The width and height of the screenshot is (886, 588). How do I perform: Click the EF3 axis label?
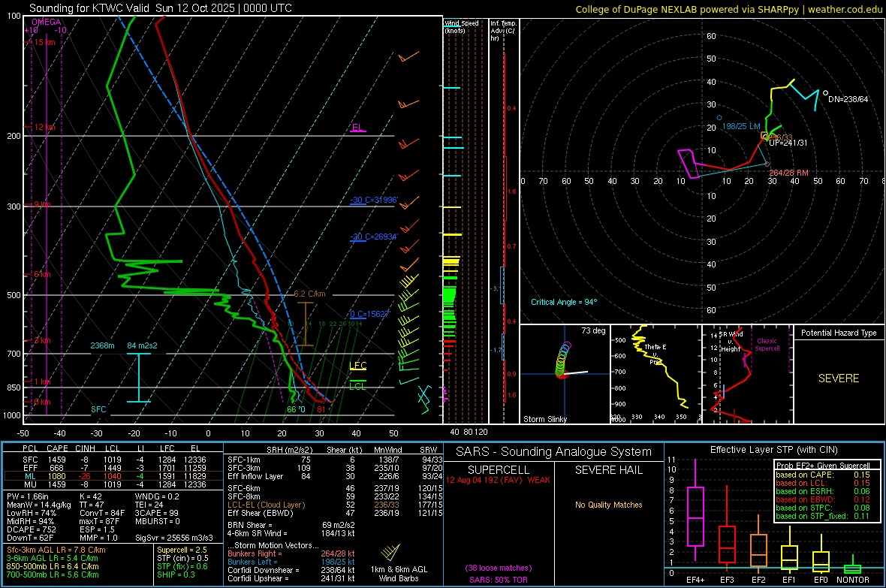(727, 580)
